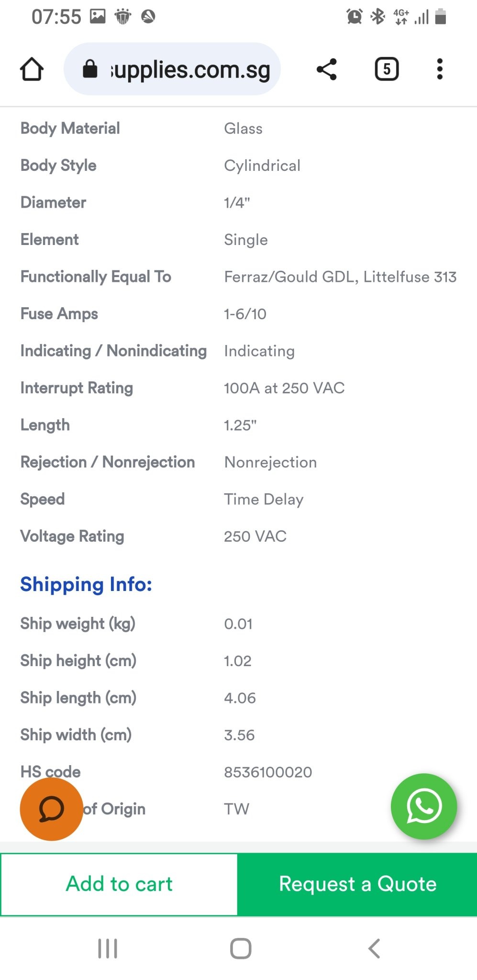Click the Request a Quote button

(x=357, y=884)
